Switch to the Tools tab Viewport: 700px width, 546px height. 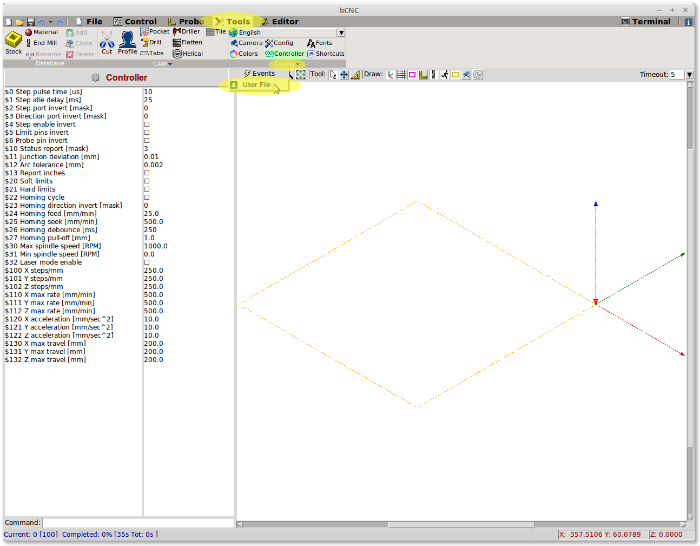tap(232, 21)
